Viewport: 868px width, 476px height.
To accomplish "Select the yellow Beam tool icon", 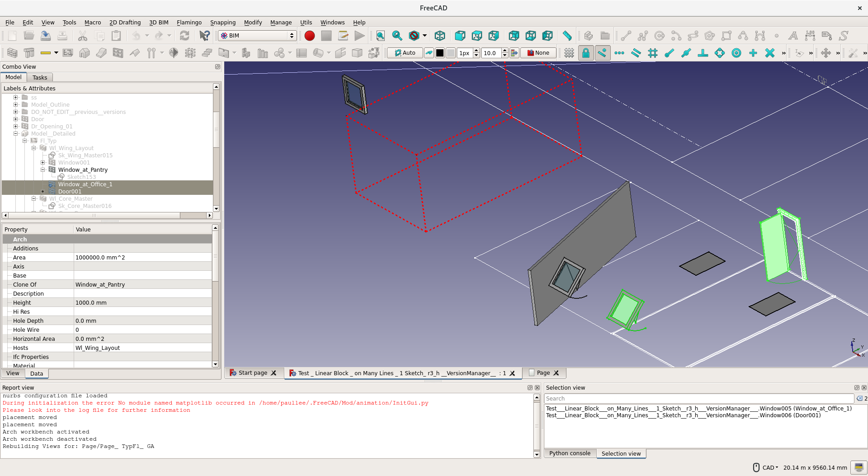I will click(46, 53).
